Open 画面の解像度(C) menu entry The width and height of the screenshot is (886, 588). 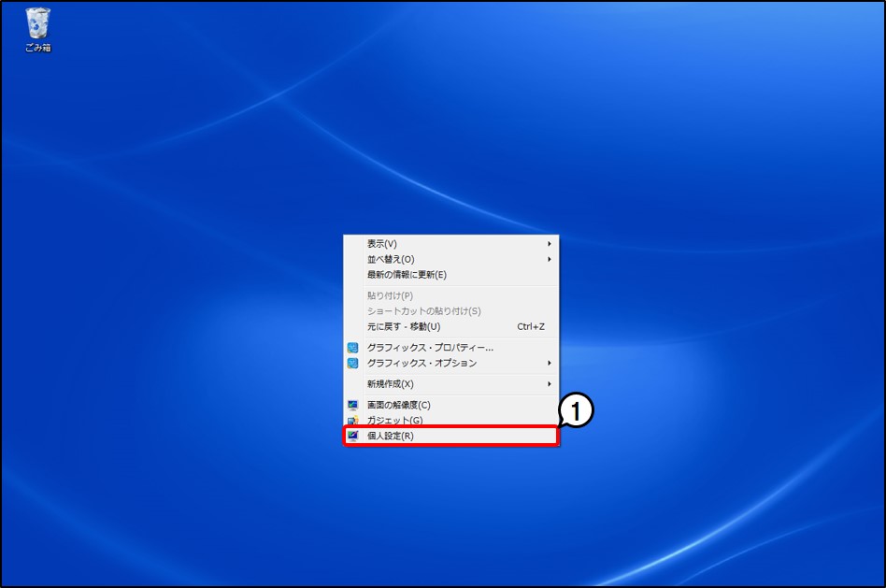450,405
